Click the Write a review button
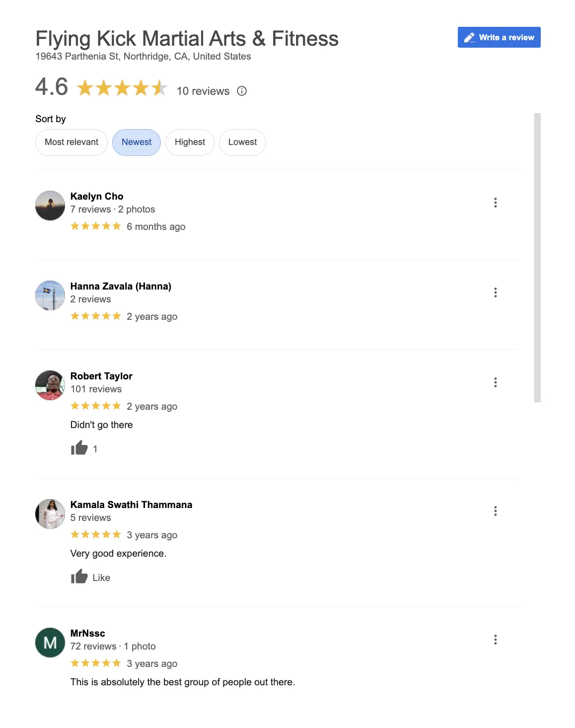The width and height of the screenshot is (575, 728). [x=499, y=37]
